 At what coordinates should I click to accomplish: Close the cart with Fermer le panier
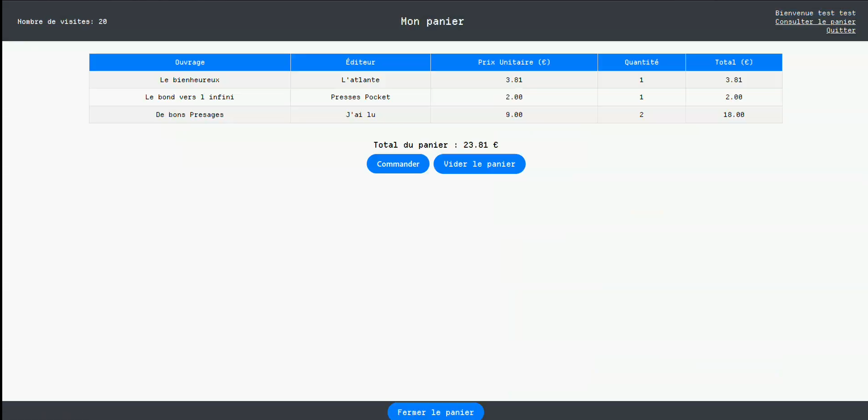(435, 412)
